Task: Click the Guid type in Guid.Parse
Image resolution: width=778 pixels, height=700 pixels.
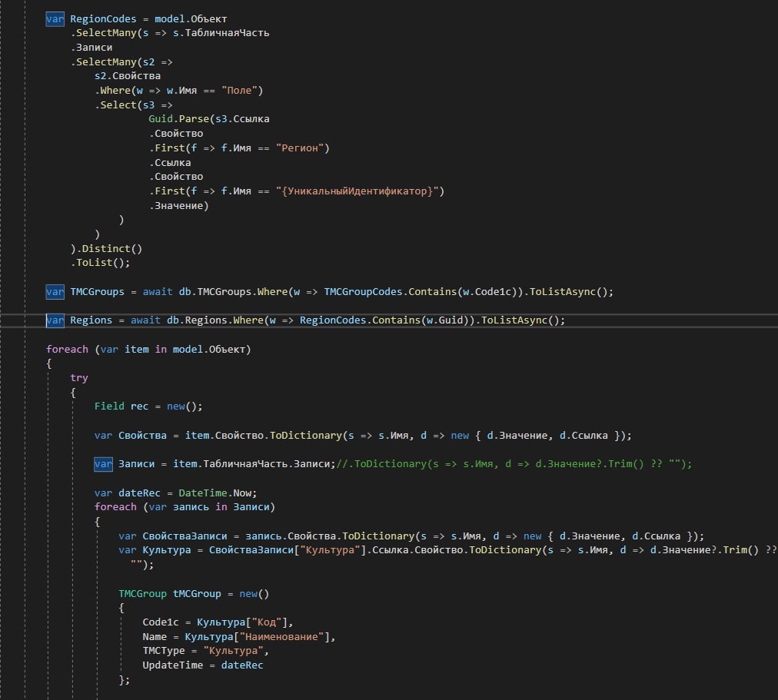Action: 160,119
